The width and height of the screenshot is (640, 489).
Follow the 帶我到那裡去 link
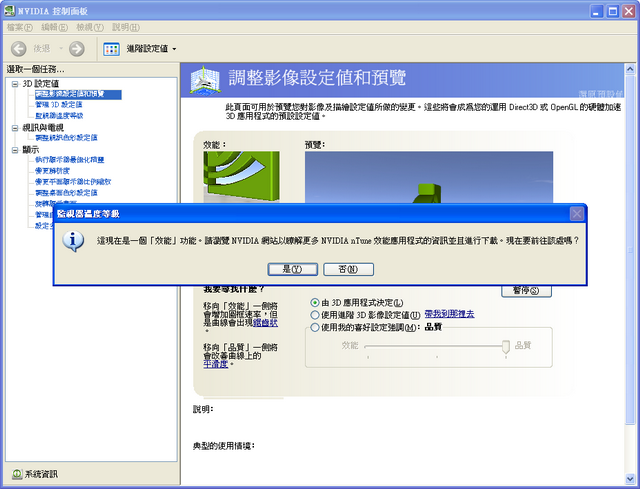449,314
